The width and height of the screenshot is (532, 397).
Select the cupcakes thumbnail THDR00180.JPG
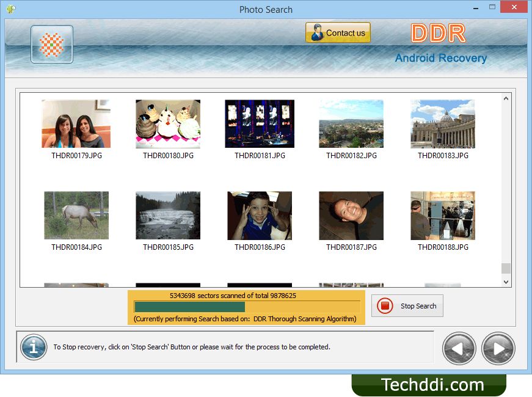click(168, 124)
